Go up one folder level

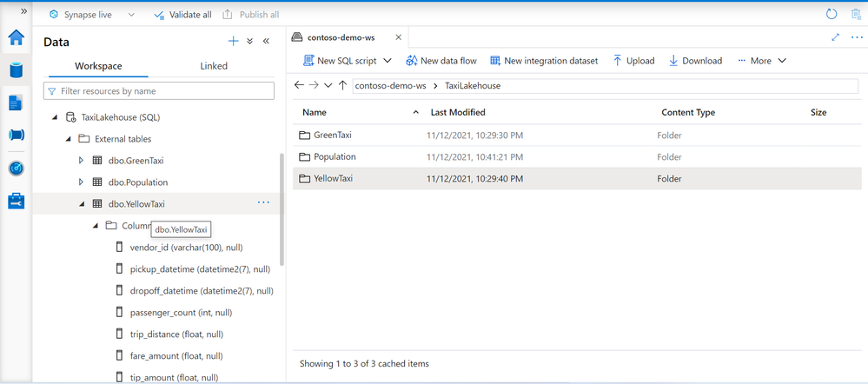tap(342, 85)
